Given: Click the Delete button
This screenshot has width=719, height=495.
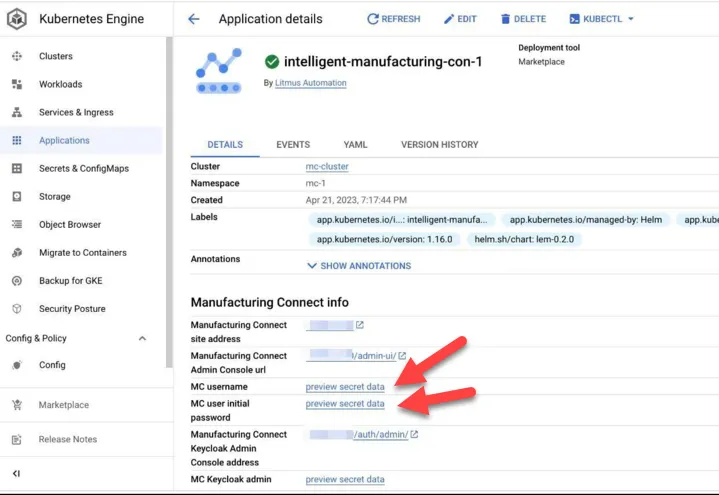Looking at the screenshot, I should coord(523,19).
